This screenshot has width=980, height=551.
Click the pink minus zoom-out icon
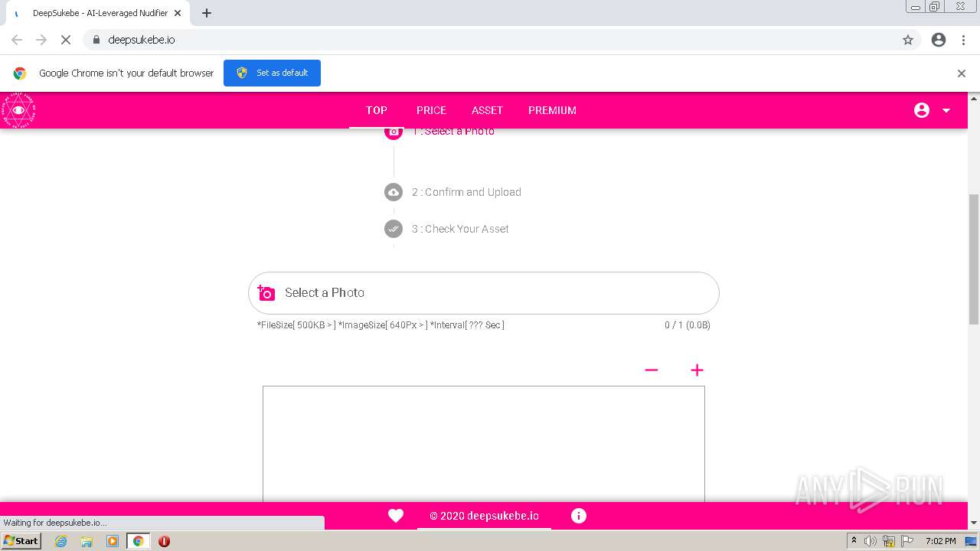click(x=652, y=370)
